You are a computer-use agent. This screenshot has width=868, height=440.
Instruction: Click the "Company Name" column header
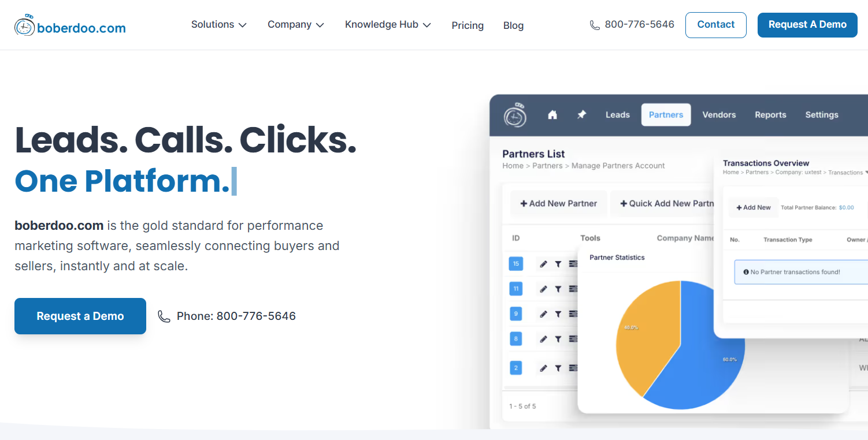686,238
